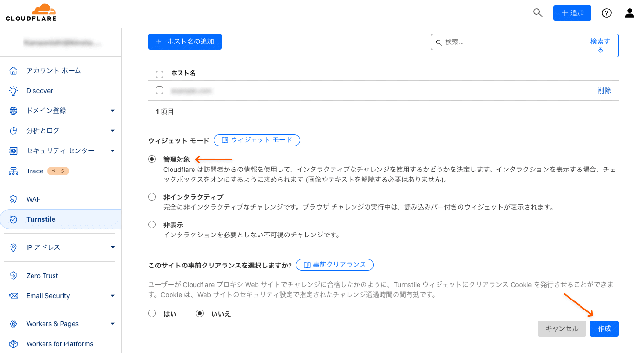Expand the 分析とログ sidebar section
Image resolution: width=644 pixels, height=353 pixels.
[113, 131]
